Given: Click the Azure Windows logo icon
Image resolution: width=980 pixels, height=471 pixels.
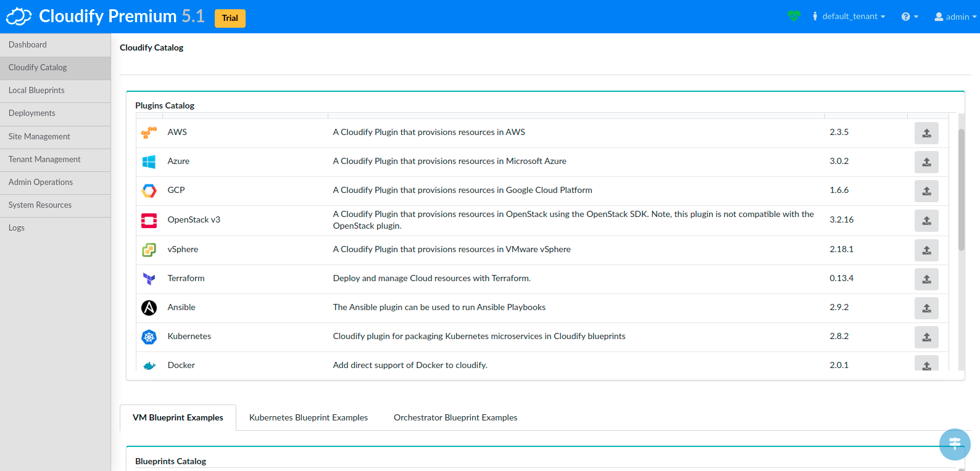Looking at the screenshot, I should (x=149, y=162).
